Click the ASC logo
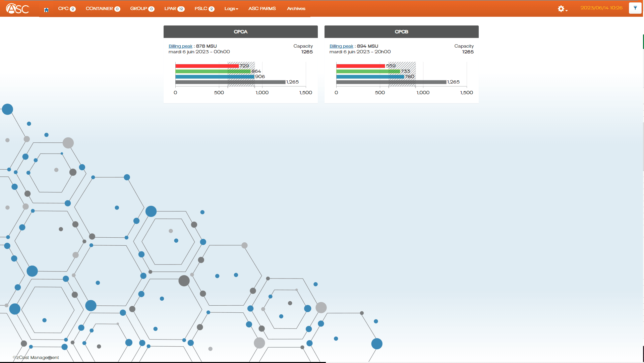 [17, 8]
